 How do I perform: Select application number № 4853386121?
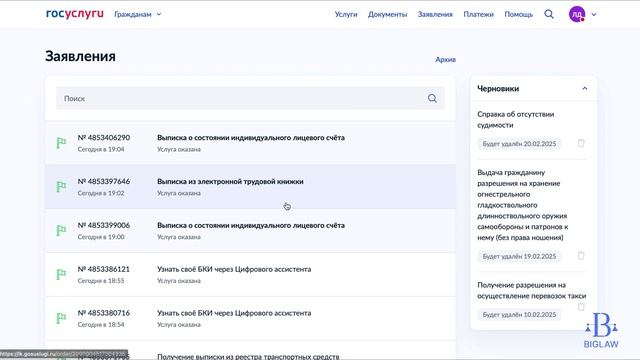(x=104, y=269)
